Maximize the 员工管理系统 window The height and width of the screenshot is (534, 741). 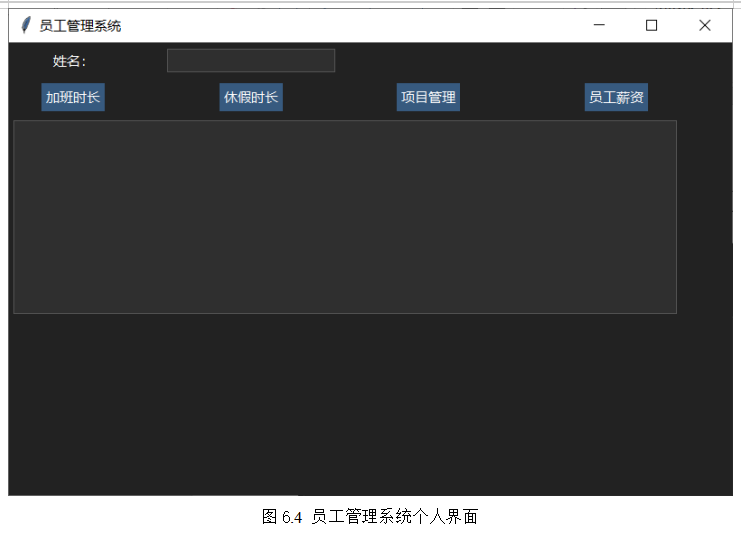pos(651,25)
